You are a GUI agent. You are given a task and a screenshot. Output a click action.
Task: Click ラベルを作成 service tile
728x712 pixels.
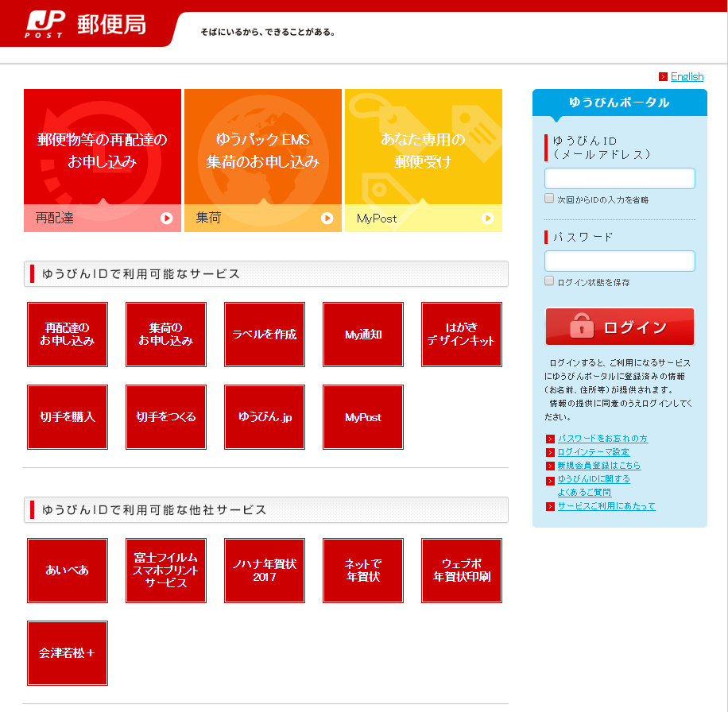(x=264, y=335)
